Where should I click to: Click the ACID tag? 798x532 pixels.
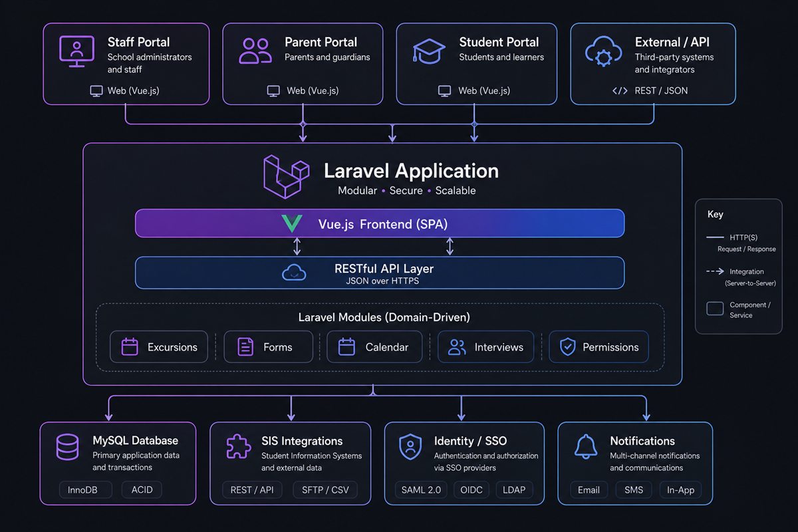142,490
